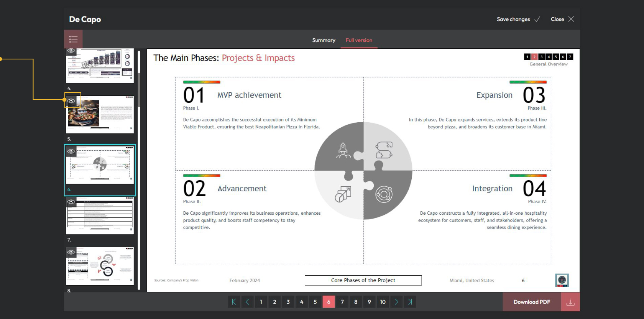Toggle visibility eye on slide 7 thumbnail
644x319 pixels.
tap(71, 202)
